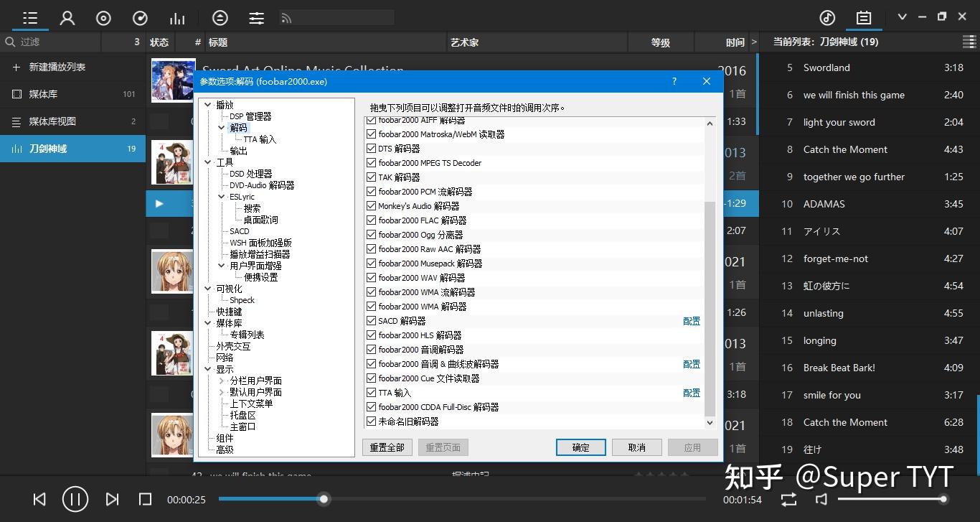980x522 pixels.
Task: Open the artist browser icon in toolbar
Action: tap(67, 17)
